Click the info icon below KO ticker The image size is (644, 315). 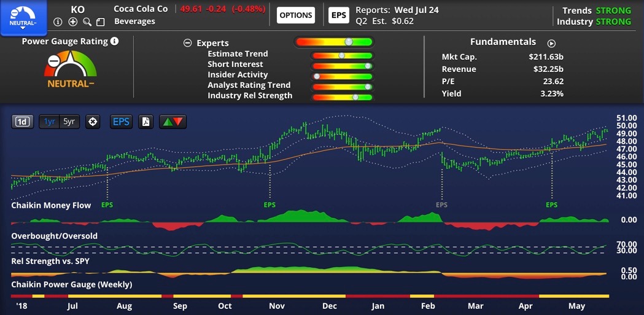[x=58, y=21]
